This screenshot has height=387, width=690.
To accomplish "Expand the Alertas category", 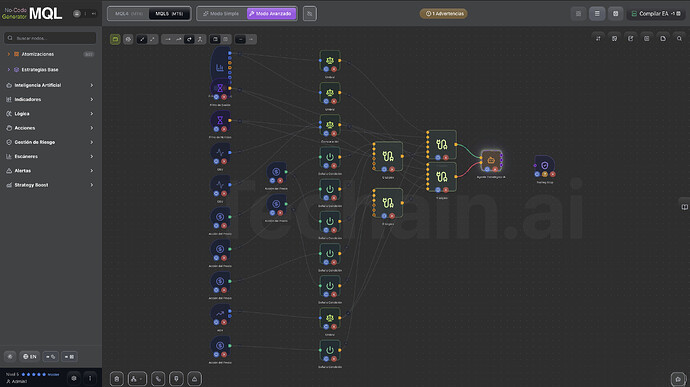I will click(x=50, y=171).
